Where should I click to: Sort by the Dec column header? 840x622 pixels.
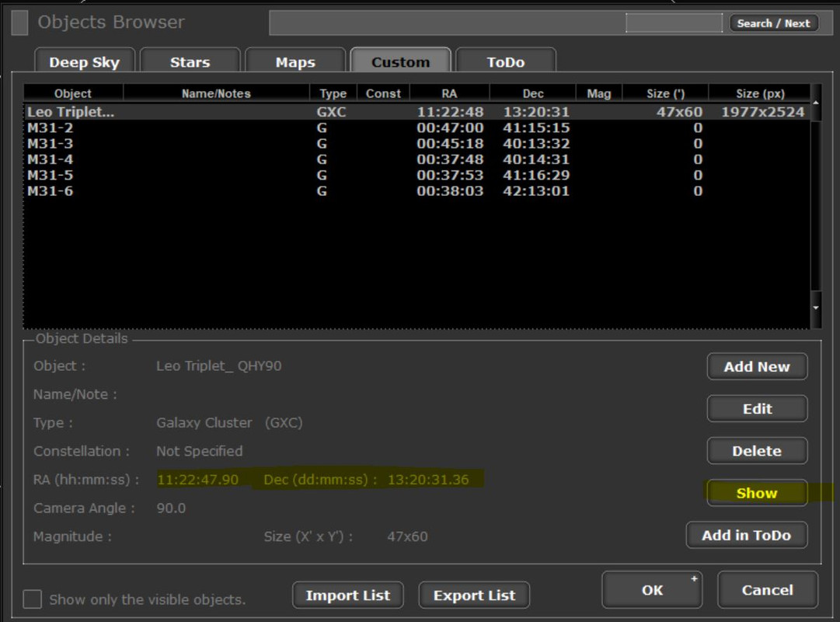tap(533, 93)
